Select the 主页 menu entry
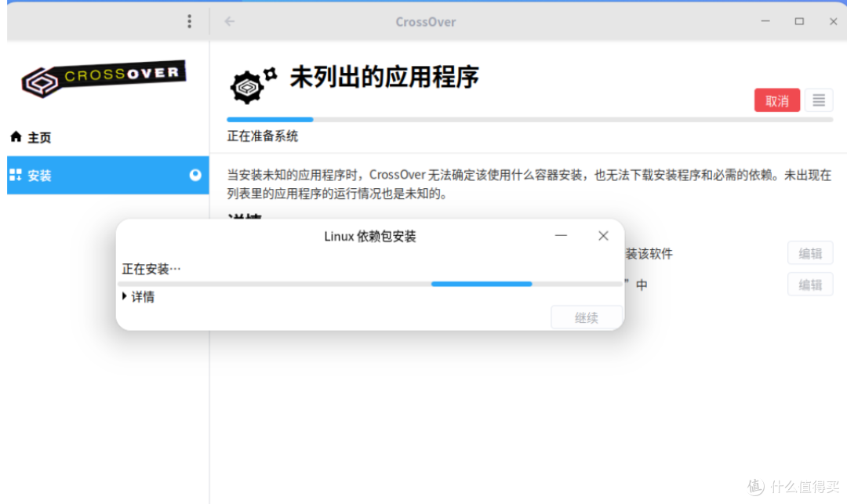This screenshot has width=847, height=504. 38,136
